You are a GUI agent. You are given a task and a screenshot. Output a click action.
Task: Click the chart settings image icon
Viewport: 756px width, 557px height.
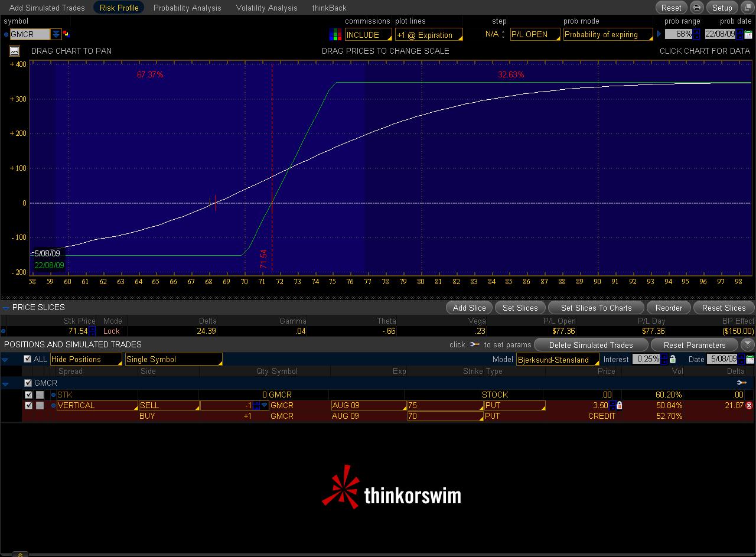14,51
